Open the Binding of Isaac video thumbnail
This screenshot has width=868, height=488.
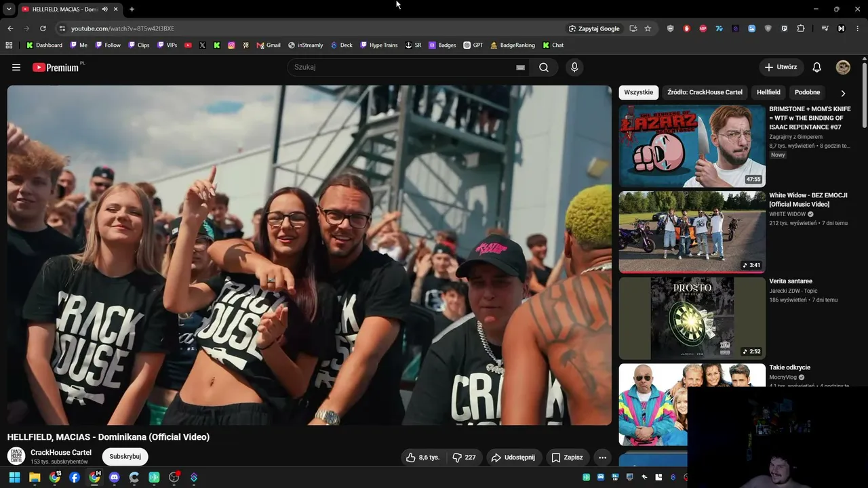(x=692, y=146)
